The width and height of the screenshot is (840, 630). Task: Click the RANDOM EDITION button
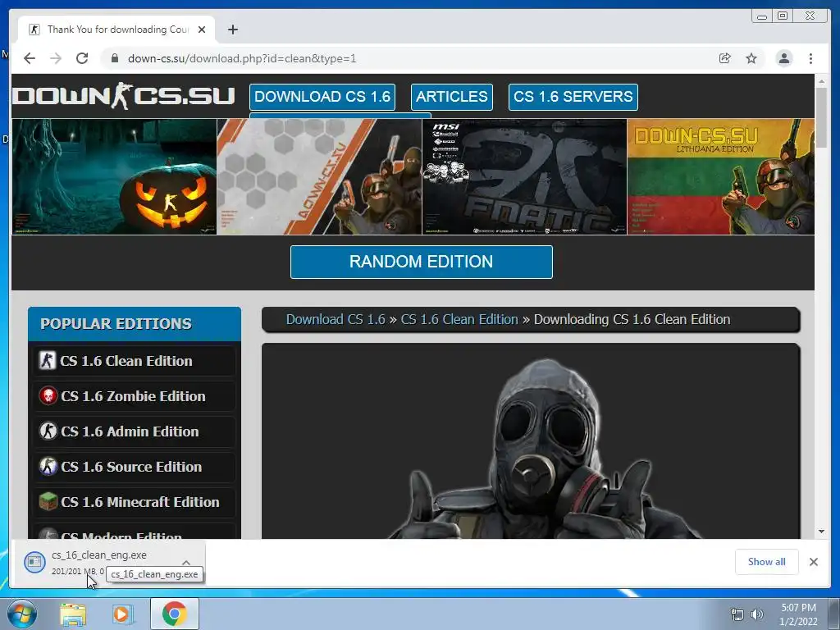(422, 262)
